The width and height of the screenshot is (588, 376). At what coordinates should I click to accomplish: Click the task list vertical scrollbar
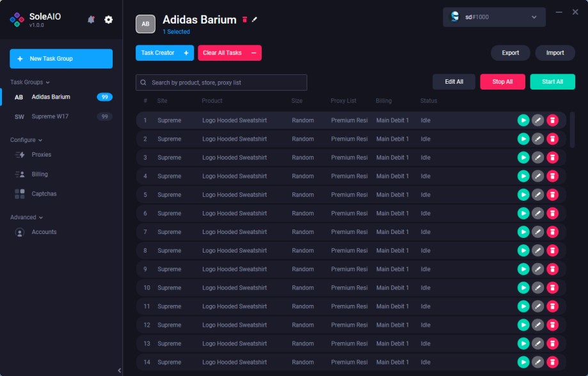[x=572, y=130]
